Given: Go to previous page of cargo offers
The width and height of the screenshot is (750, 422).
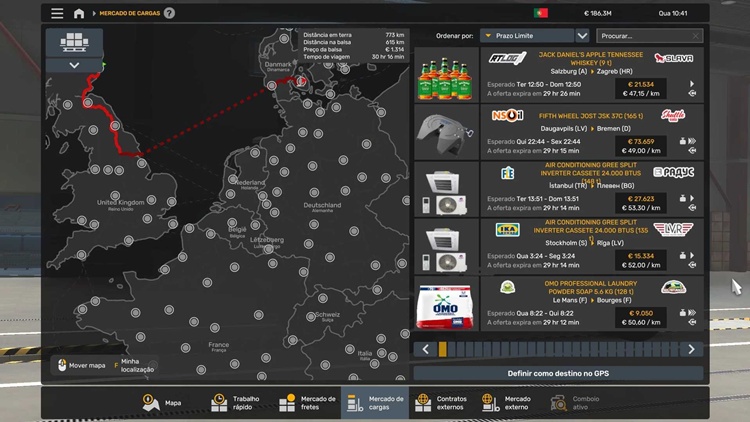Looking at the screenshot, I should pyautogui.click(x=426, y=349).
